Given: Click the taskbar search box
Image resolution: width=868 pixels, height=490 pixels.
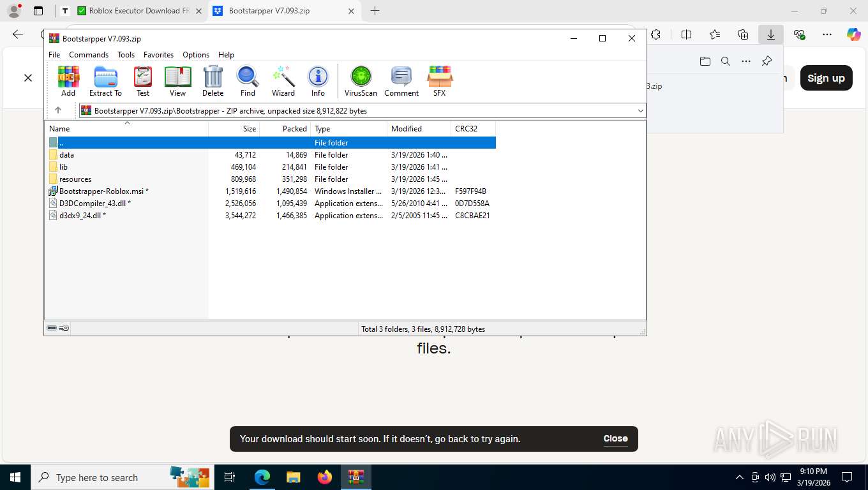Looking at the screenshot, I should coord(123,477).
